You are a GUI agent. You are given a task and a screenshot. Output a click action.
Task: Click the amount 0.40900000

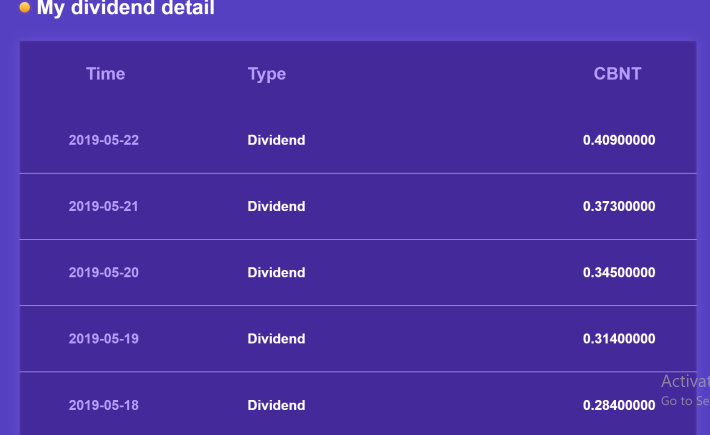coord(619,140)
